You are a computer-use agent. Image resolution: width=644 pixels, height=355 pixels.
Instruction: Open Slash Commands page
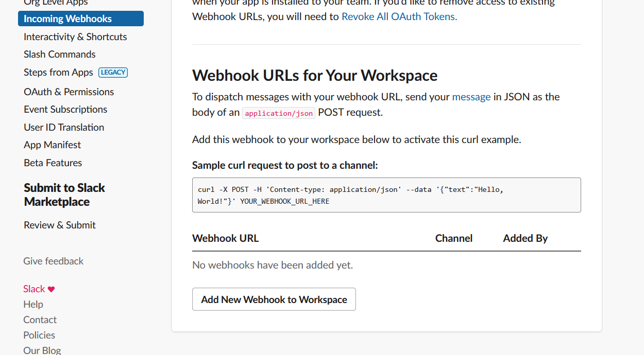pyautogui.click(x=60, y=55)
